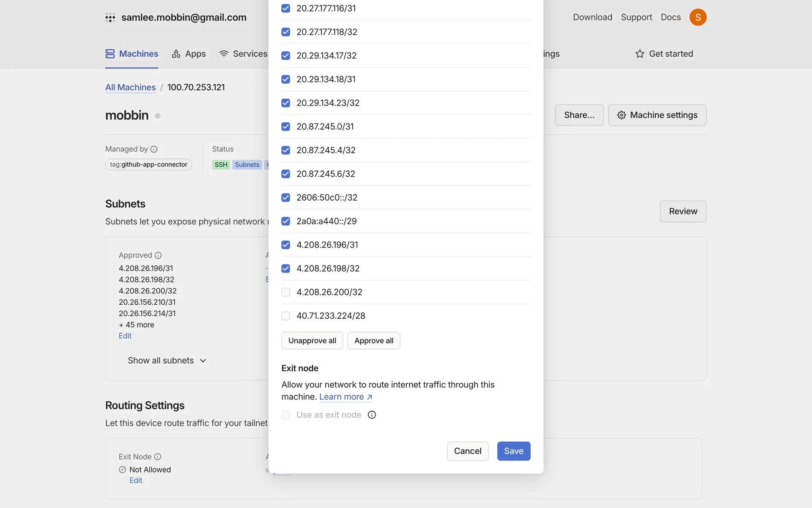This screenshot has width=812, height=508.
Task: Click the Apps shapes icon
Action: tap(176, 54)
